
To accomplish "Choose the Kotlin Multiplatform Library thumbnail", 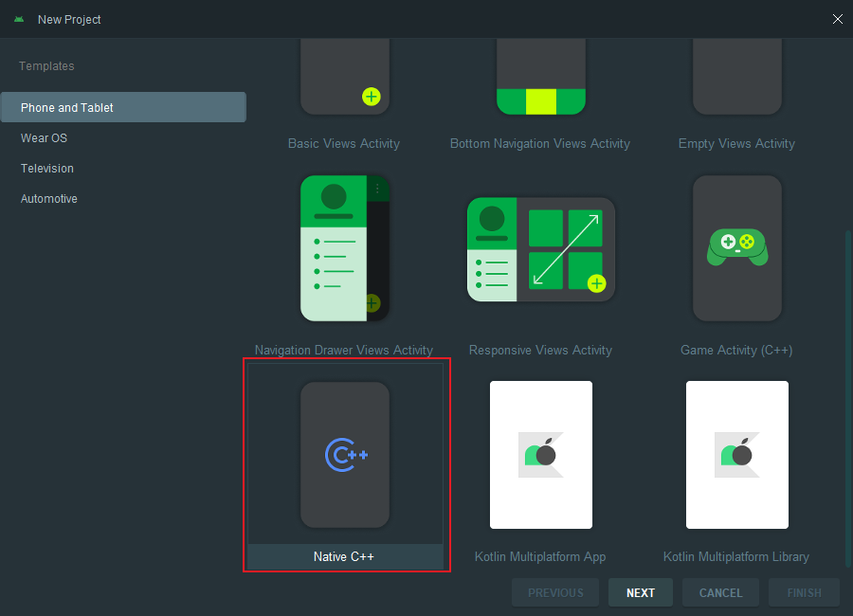I will 737,455.
